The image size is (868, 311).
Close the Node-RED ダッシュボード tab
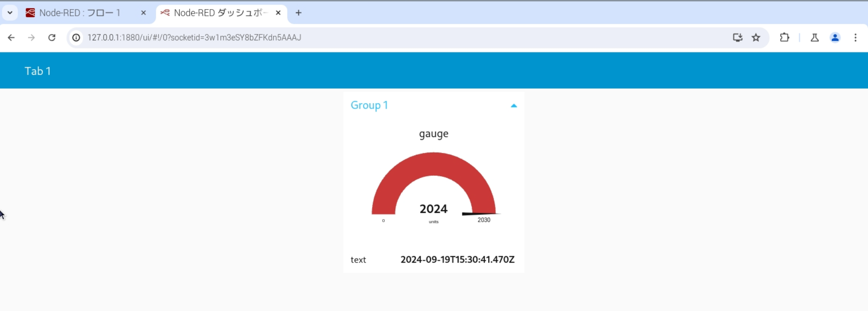278,13
